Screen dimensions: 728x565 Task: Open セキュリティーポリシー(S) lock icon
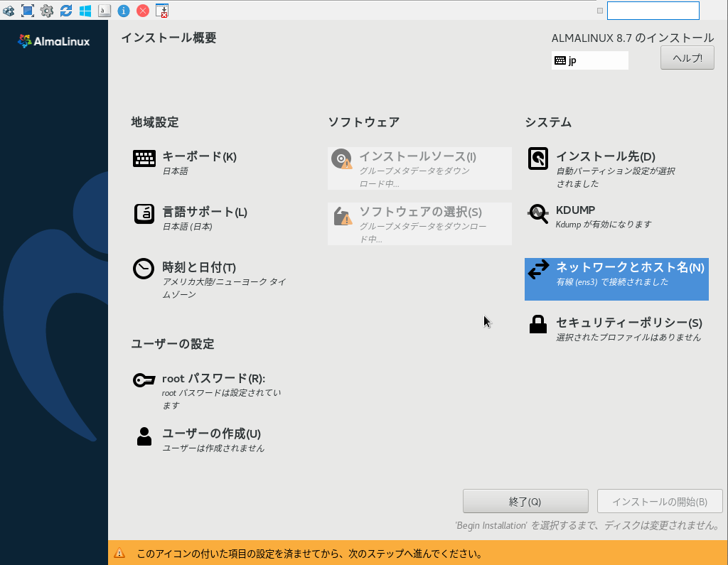[x=538, y=324]
